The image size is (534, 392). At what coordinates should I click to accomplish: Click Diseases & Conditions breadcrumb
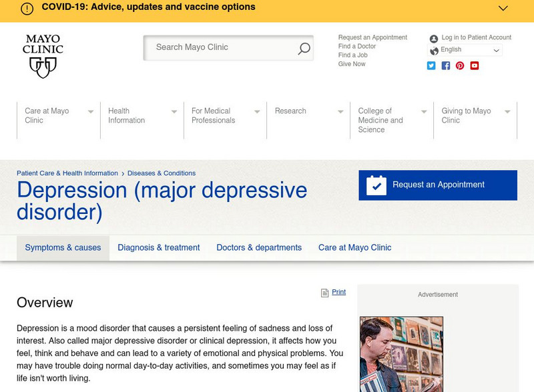(162, 173)
